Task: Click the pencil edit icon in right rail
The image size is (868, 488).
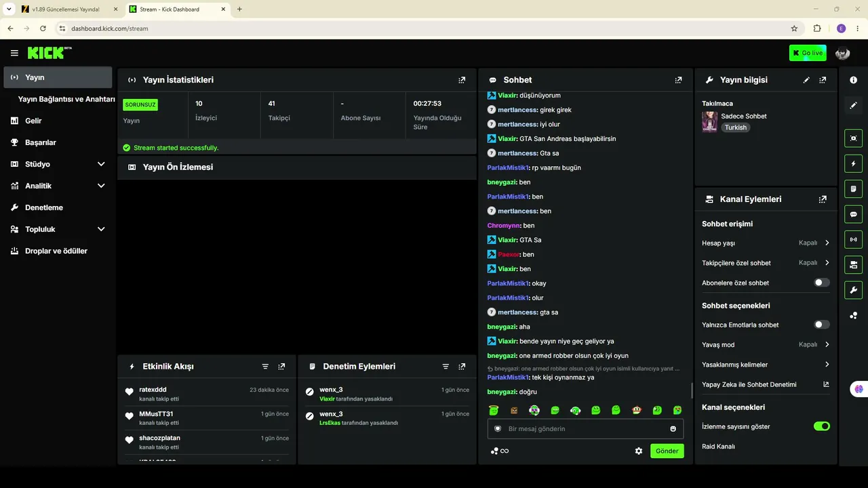Action: pos(853,105)
